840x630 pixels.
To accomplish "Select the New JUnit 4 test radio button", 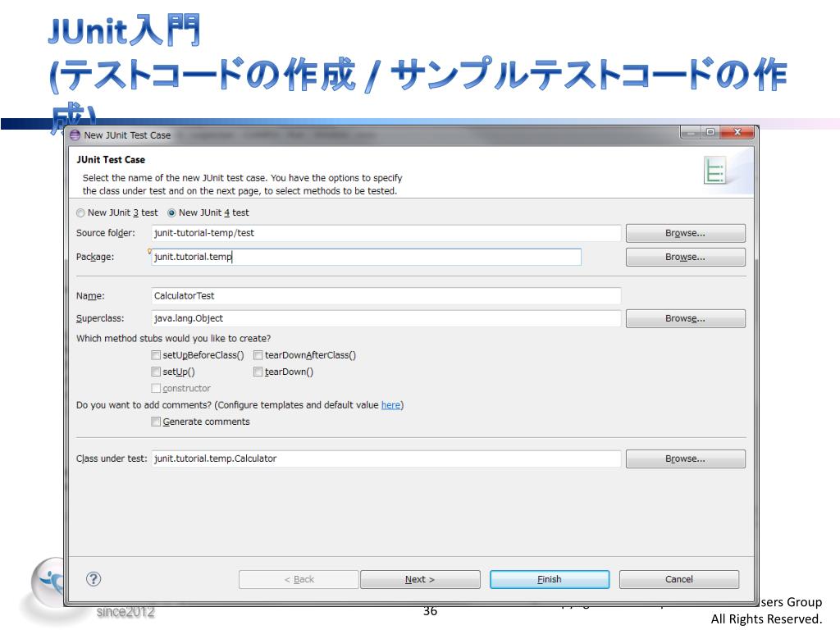I will coord(171,212).
